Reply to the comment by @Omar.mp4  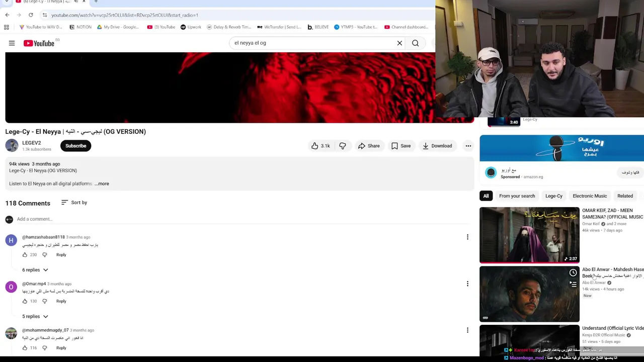pyautogui.click(x=61, y=301)
